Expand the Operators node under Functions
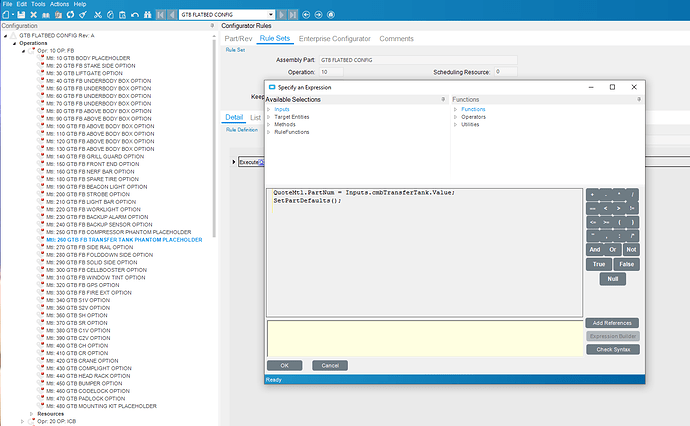This screenshot has width=690, height=426. click(x=456, y=116)
